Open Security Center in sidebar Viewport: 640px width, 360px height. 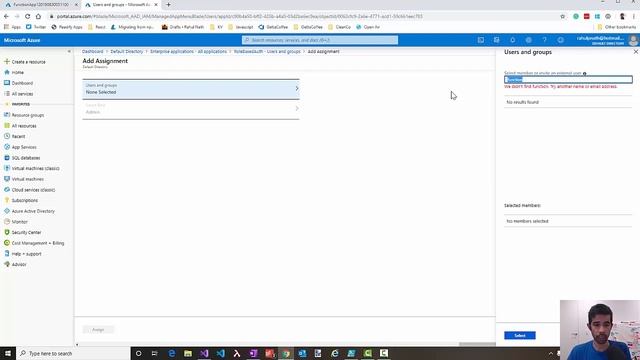pos(22,232)
